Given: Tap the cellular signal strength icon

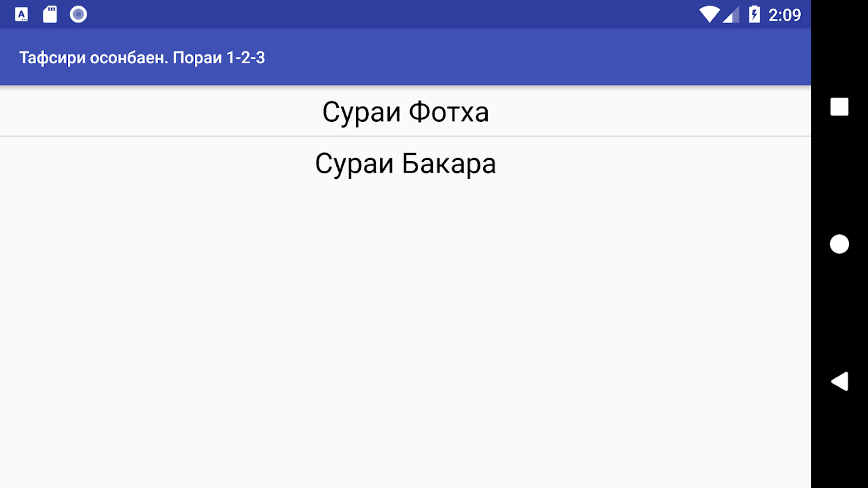Looking at the screenshot, I should [x=731, y=14].
